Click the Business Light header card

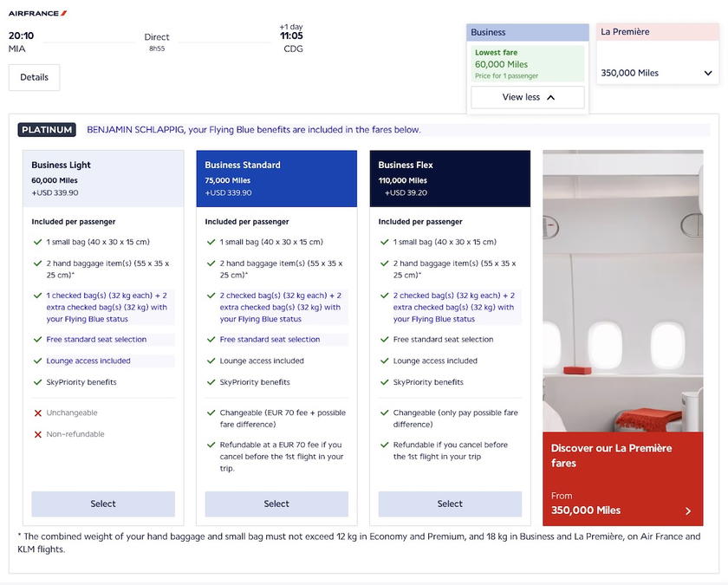pos(103,179)
